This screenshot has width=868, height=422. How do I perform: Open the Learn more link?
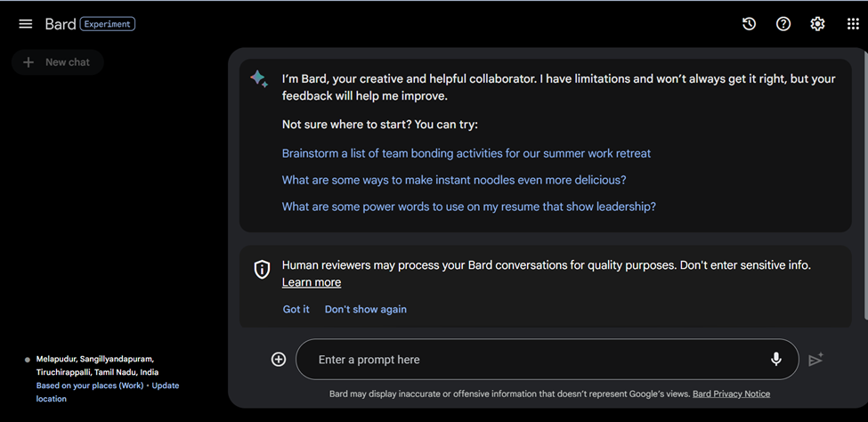tap(311, 282)
